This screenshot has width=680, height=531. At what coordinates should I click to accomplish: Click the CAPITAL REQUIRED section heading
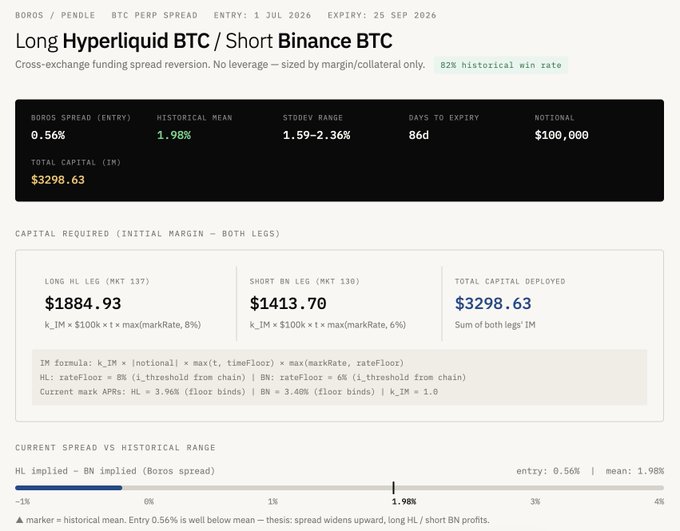[147, 234]
